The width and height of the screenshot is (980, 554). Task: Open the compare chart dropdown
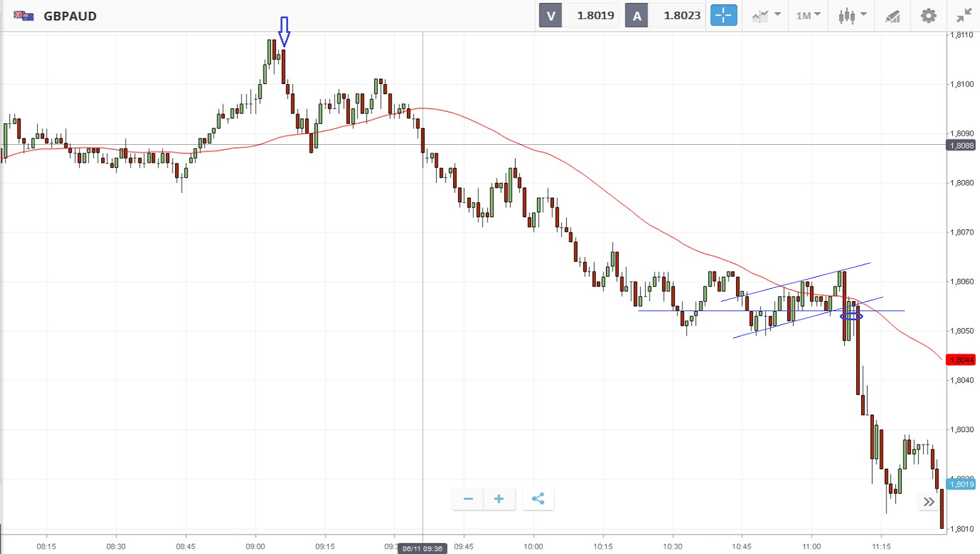click(x=766, y=15)
